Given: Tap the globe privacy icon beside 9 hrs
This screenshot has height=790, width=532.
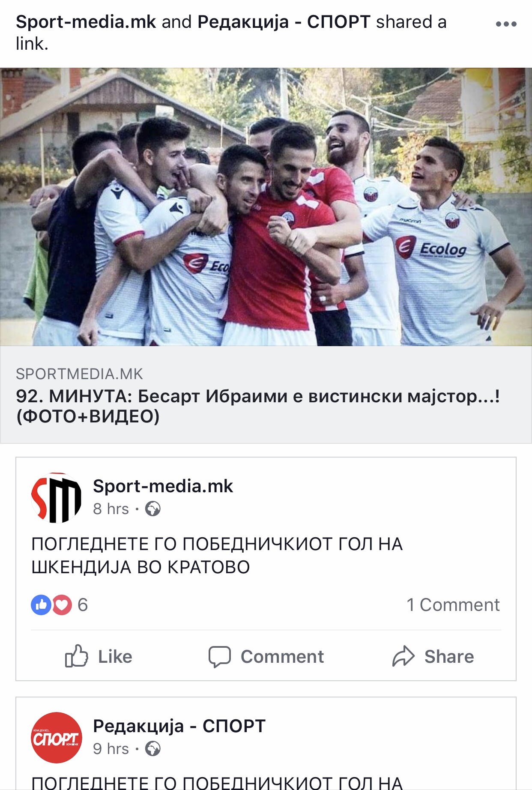Looking at the screenshot, I should point(153,749).
